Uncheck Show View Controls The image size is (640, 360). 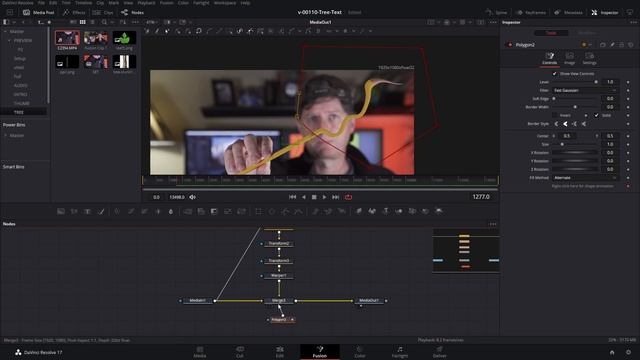(554, 74)
